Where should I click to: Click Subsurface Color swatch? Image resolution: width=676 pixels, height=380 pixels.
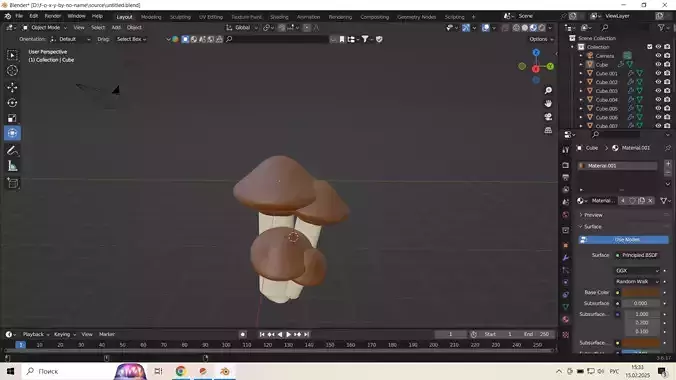641,343
